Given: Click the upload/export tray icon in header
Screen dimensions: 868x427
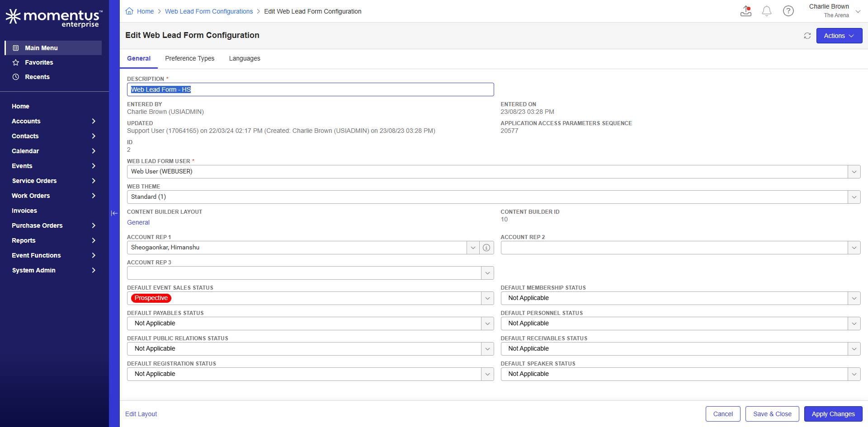Looking at the screenshot, I should point(746,11).
